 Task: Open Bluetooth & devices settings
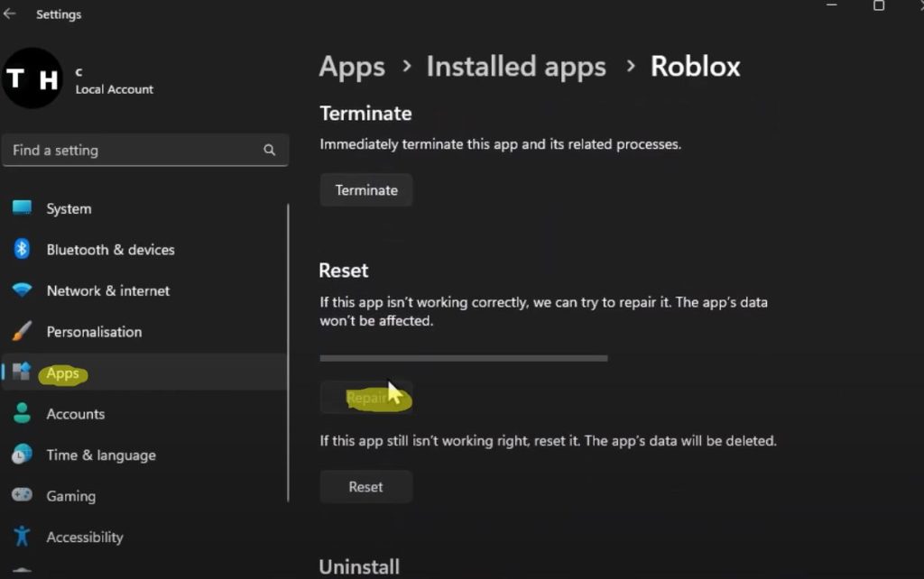pyautogui.click(x=111, y=250)
